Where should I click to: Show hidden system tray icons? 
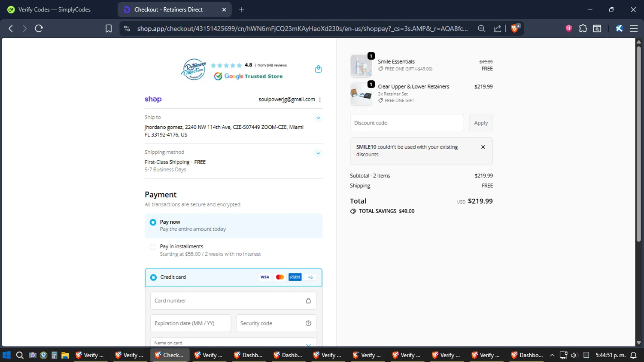click(552, 355)
